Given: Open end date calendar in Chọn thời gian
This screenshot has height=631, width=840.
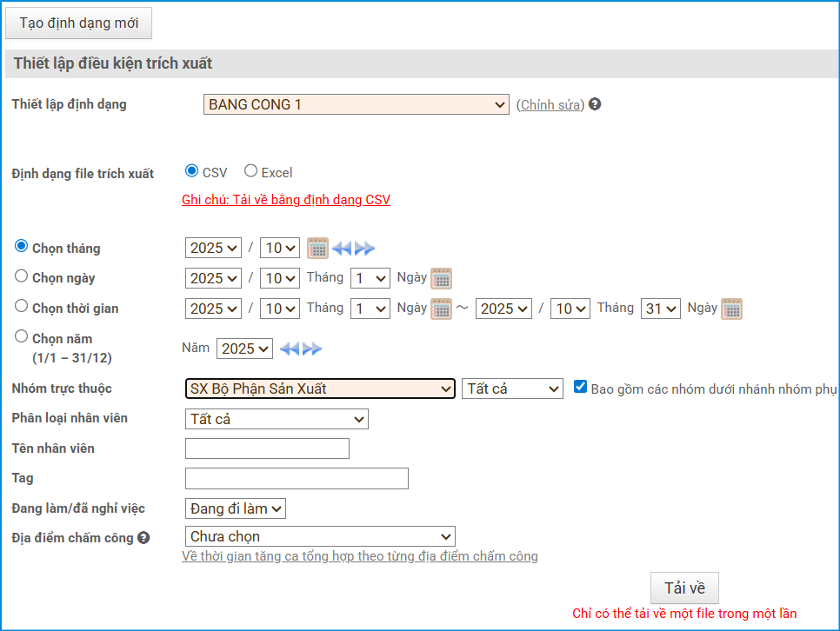Looking at the screenshot, I should coord(731,309).
